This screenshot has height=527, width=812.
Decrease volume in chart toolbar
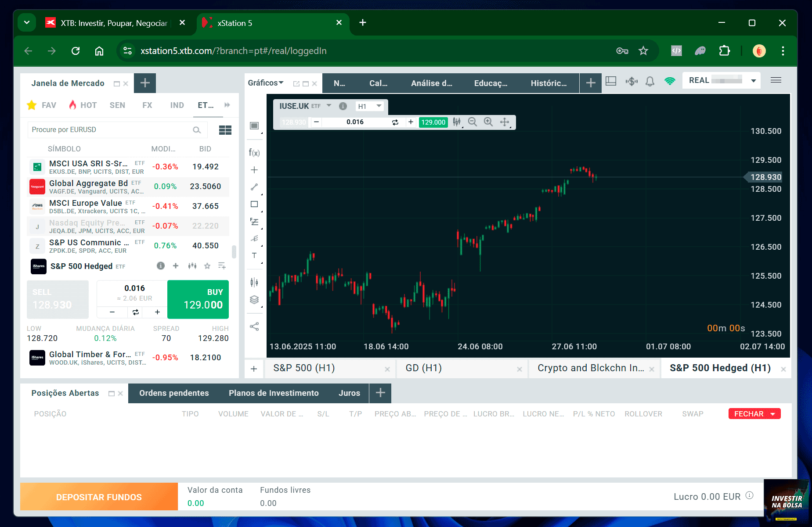pyautogui.click(x=316, y=122)
